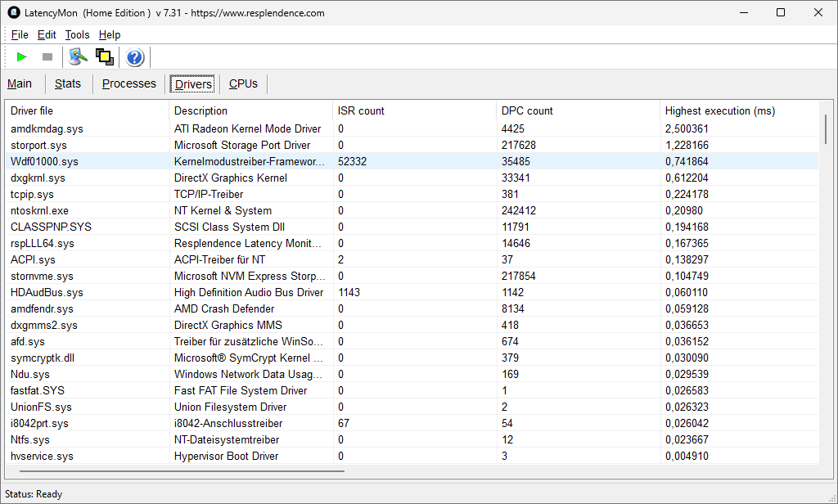Open the Edit menu
838x504 pixels.
coord(47,34)
